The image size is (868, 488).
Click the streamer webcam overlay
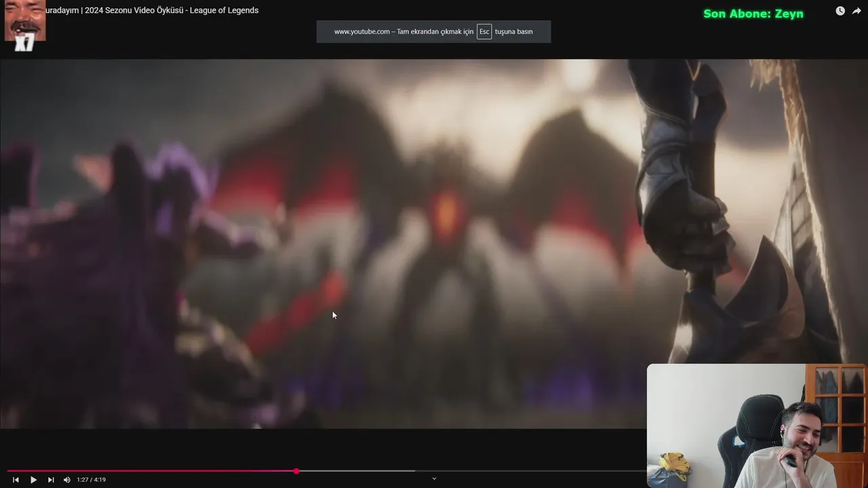pos(757,426)
